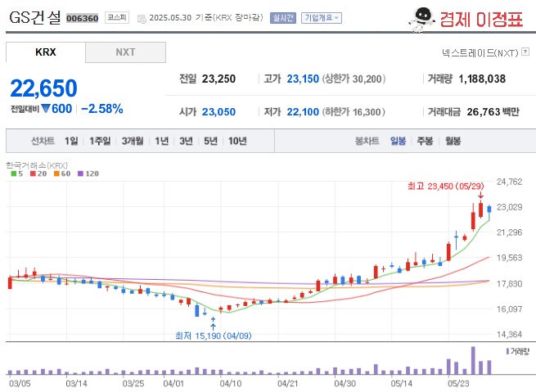The height and width of the screenshot is (392, 536).
Task: Click the orange 60-day moving average legend
Action: coord(62,173)
